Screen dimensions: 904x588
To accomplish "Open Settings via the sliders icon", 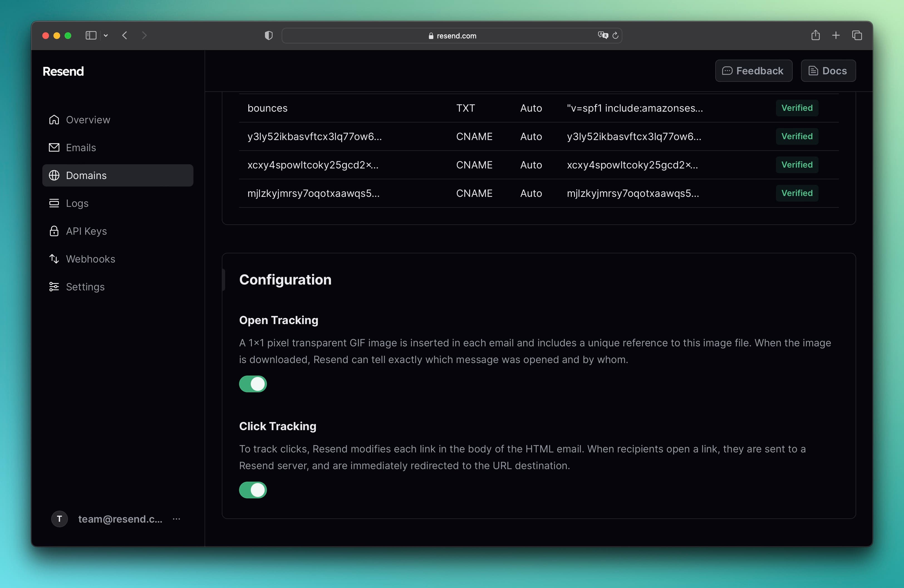I will pos(54,287).
